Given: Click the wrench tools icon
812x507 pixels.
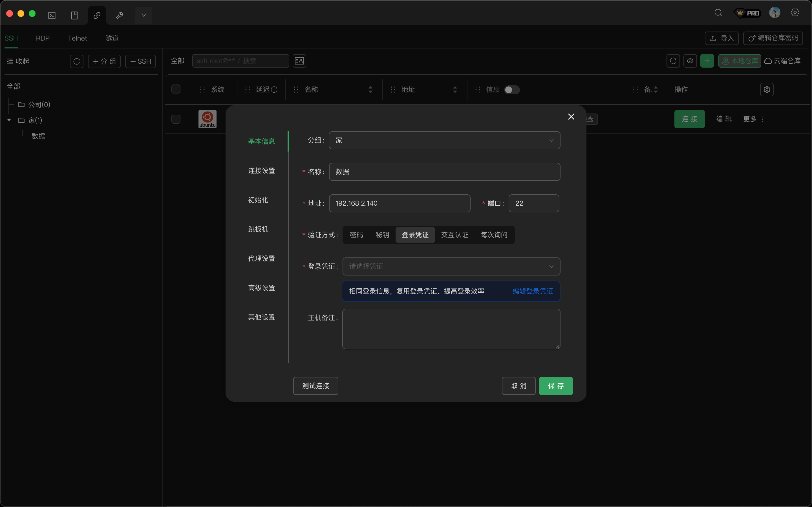Looking at the screenshot, I should click(120, 15).
